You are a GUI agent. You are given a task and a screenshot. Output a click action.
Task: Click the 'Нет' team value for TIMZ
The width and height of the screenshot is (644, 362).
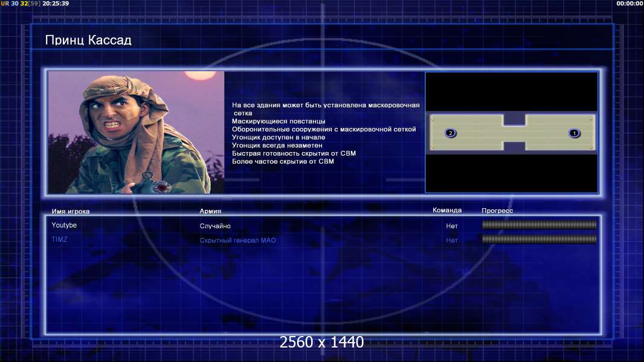pos(452,240)
